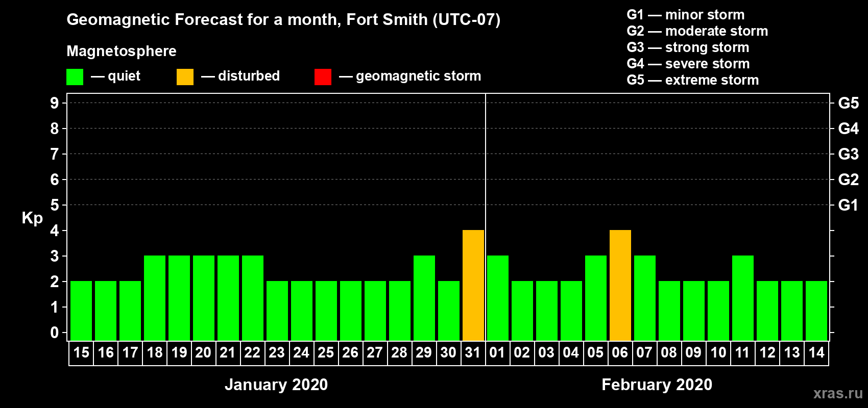Click the G4 marker on right axis
The width and height of the screenshot is (868, 408).
point(848,129)
